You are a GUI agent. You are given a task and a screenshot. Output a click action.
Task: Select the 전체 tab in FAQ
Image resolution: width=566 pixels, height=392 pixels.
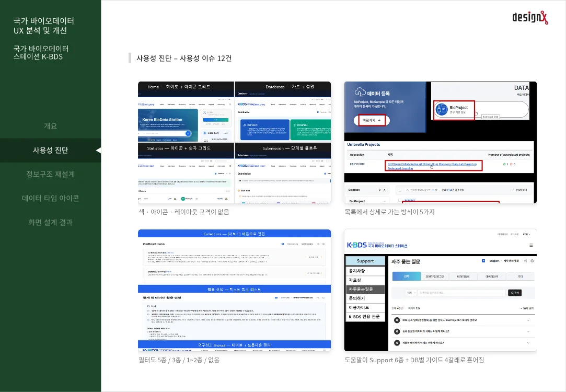click(x=407, y=276)
